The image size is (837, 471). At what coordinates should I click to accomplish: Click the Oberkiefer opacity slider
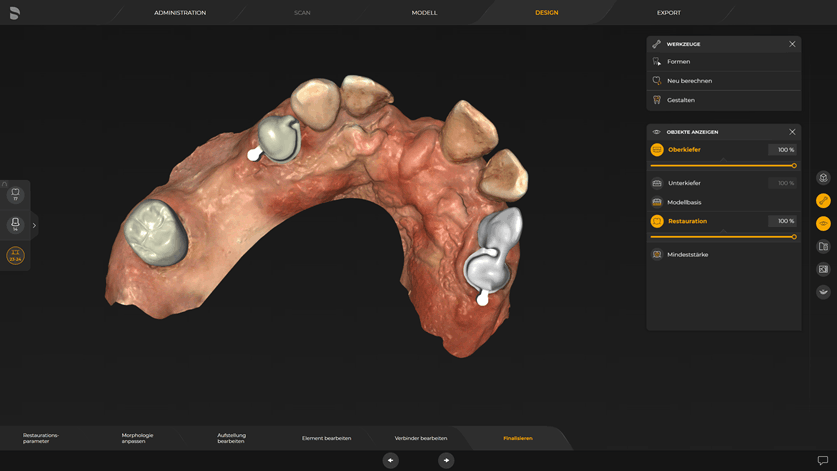[722, 166]
